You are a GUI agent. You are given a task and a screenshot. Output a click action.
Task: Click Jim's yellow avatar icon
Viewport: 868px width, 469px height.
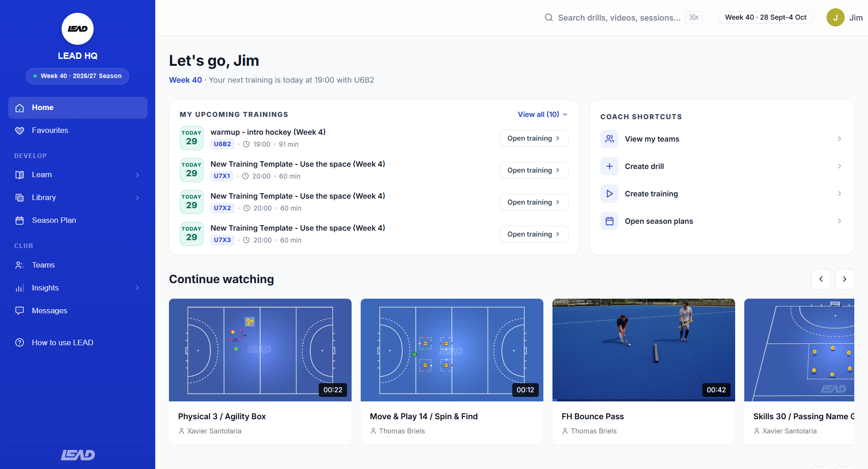pyautogui.click(x=835, y=17)
